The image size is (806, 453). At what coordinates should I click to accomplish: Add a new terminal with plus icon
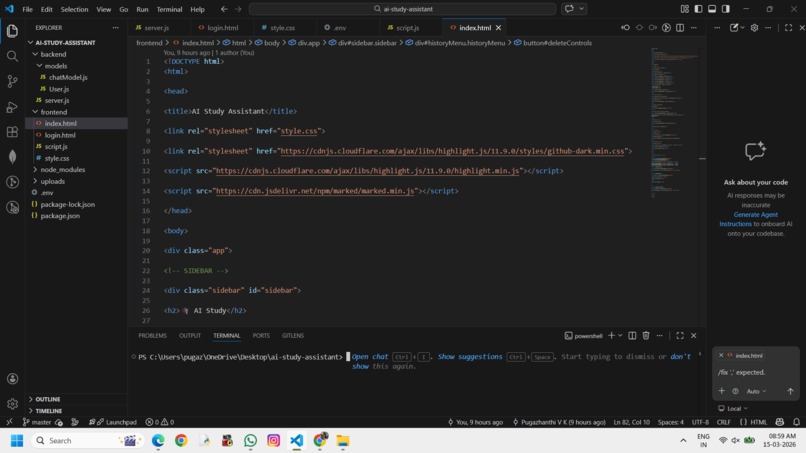click(x=611, y=336)
